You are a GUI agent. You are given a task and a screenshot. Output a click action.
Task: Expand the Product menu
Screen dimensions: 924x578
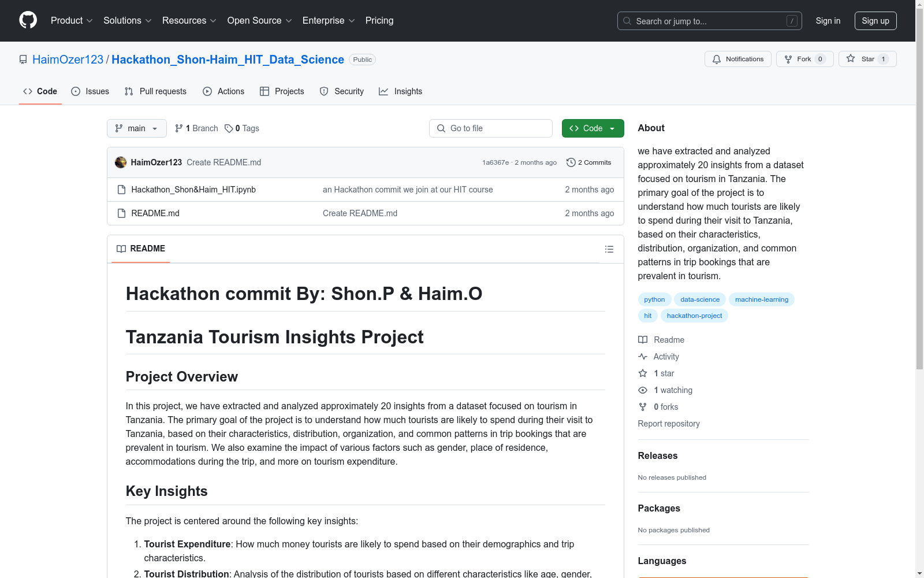point(72,21)
